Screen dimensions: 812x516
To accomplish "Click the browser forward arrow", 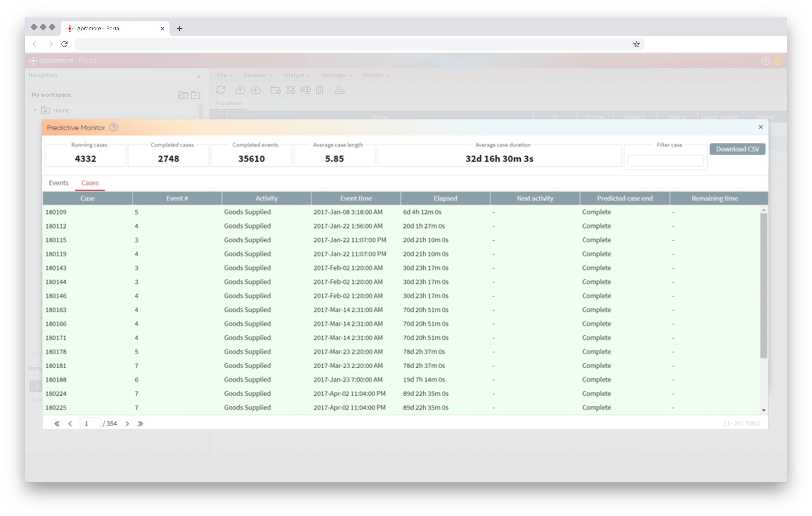I will 50,44.
